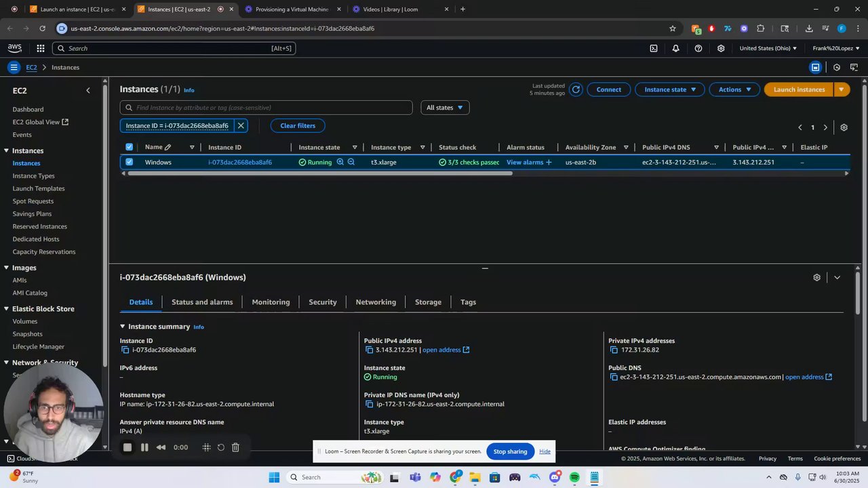Click the Clear filters button

pyautogui.click(x=298, y=125)
